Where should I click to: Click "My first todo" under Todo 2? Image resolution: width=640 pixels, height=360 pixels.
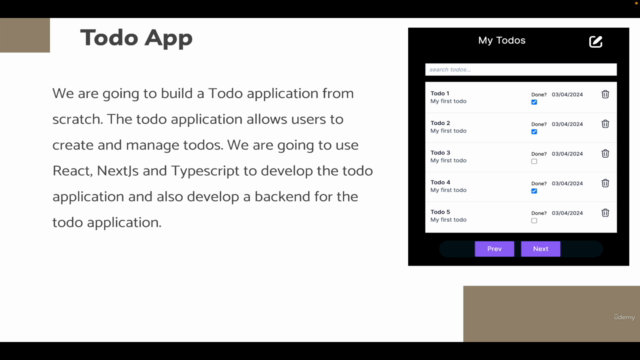tap(448, 131)
